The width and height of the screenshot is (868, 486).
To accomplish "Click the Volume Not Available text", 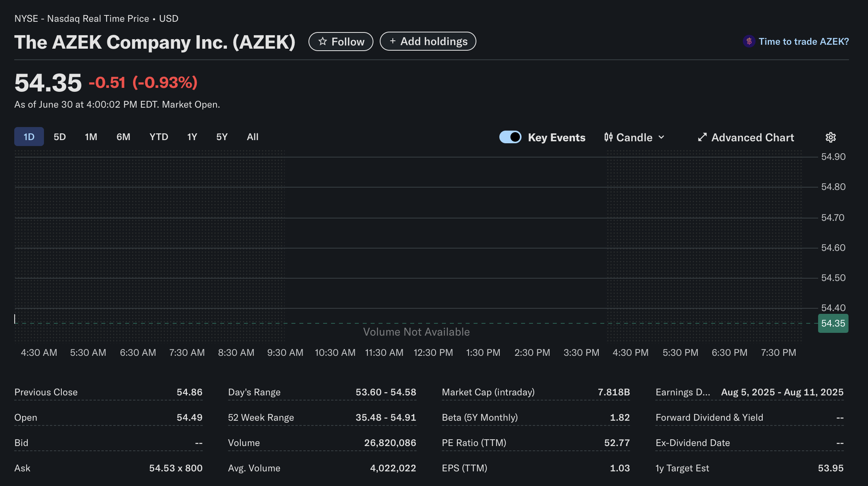I will [416, 332].
